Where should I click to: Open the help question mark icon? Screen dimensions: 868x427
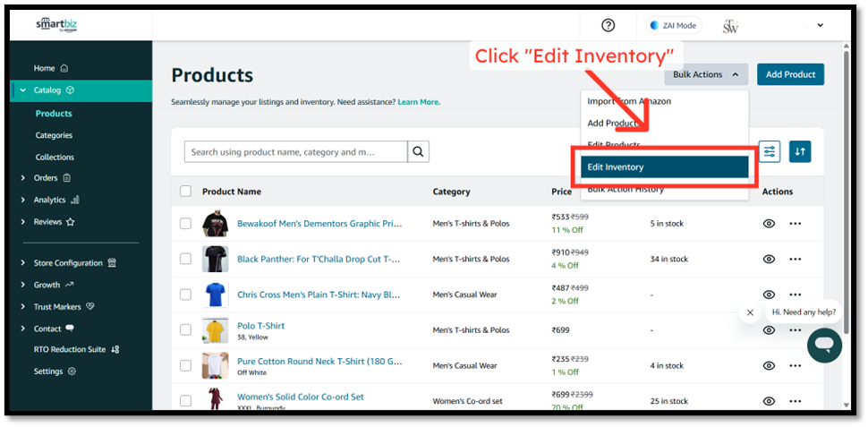(x=608, y=26)
